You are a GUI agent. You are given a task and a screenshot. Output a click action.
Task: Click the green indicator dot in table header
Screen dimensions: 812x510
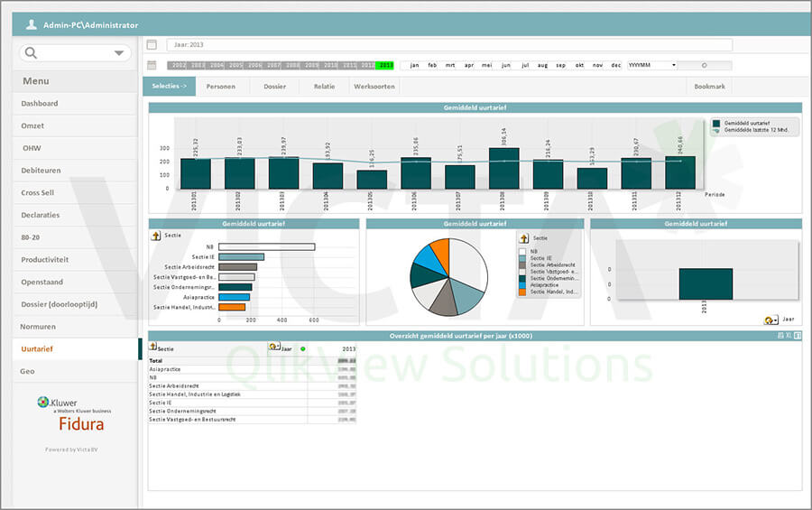303,348
